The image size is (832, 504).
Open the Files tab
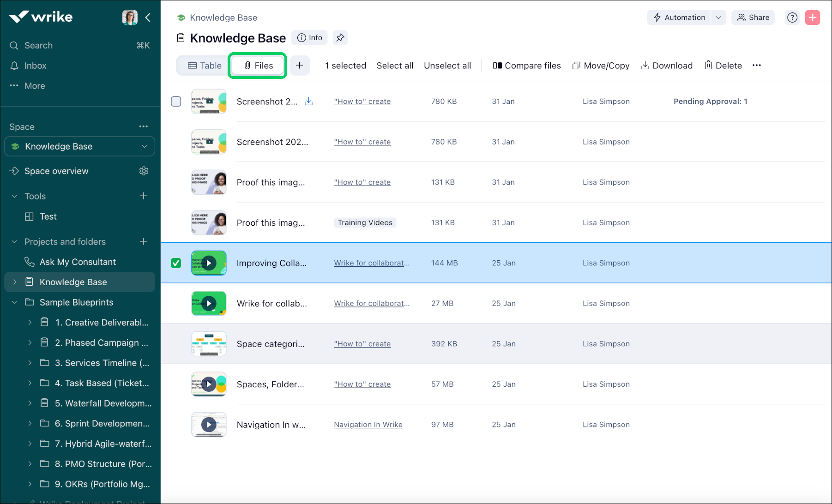tap(257, 65)
